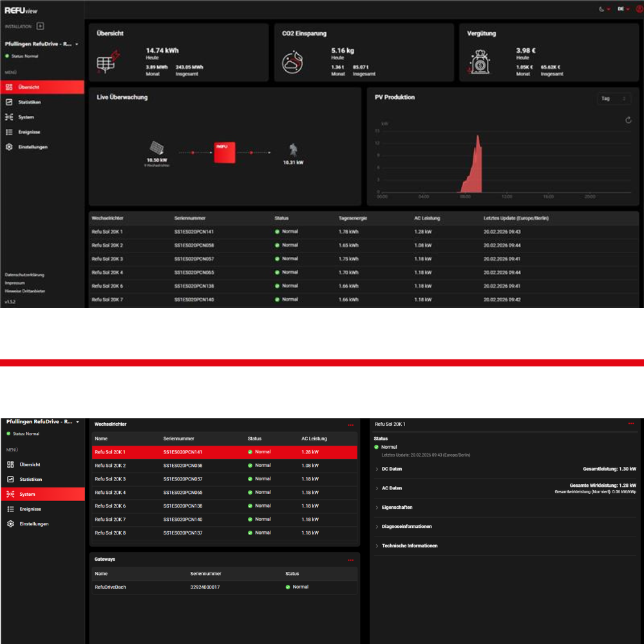Screen dimensions: 644x644
Task: Refresh the PV Produktion chart
Action: click(x=628, y=120)
